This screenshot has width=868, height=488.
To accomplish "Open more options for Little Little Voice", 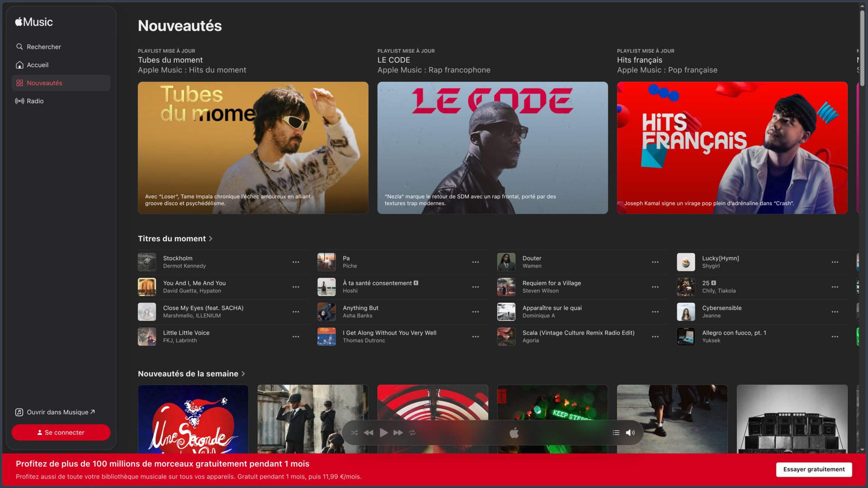I will [x=296, y=337].
